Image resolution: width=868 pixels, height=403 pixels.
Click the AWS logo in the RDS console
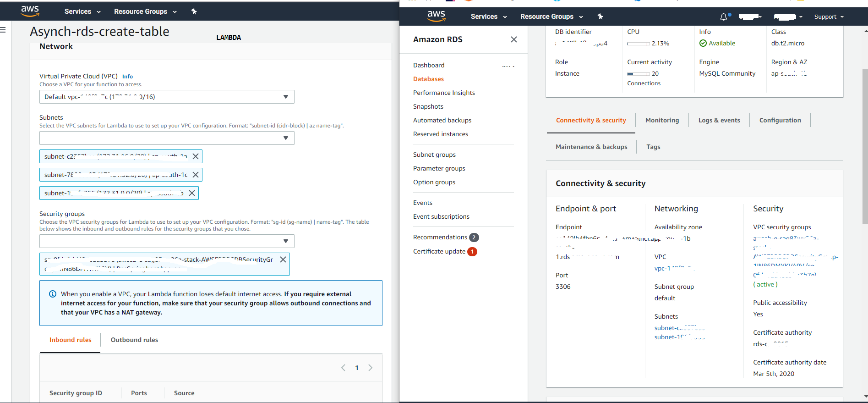pyautogui.click(x=436, y=16)
